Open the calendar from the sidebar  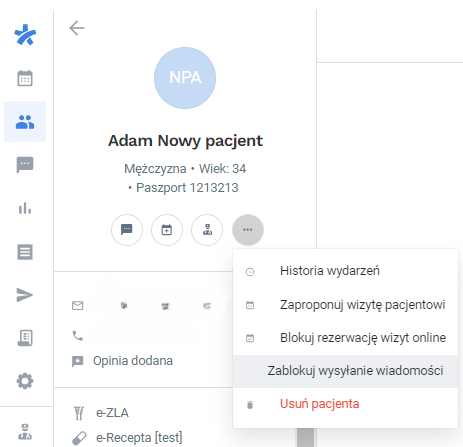[25, 78]
